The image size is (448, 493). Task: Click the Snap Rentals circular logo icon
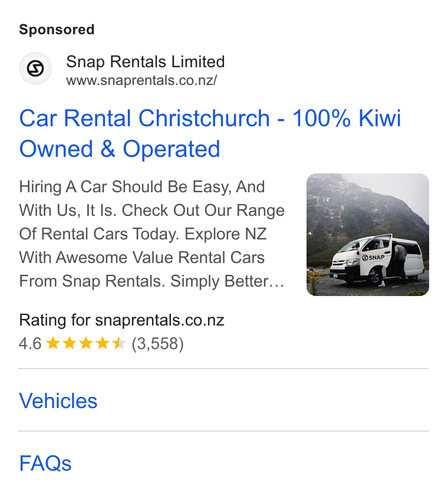point(35,68)
